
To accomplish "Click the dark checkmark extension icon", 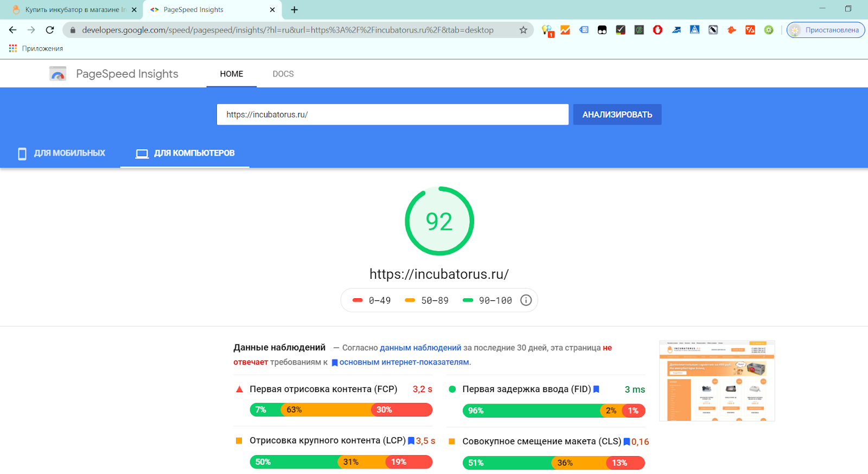I will click(621, 30).
